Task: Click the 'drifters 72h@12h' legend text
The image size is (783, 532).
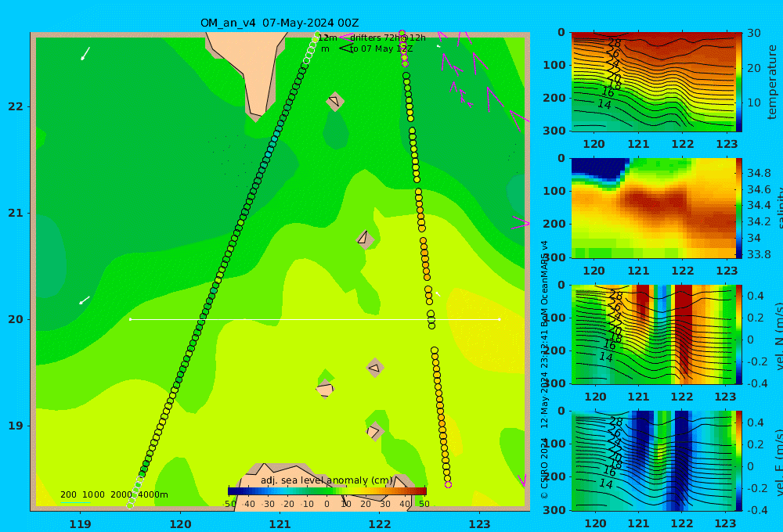Action: click(x=388, y=38)
